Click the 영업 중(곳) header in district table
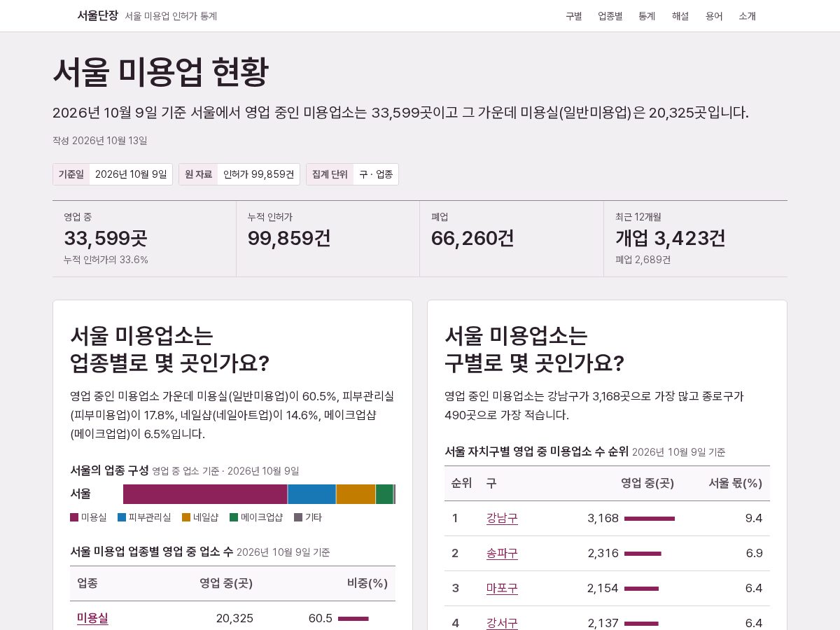 click(x=647, y=483)
